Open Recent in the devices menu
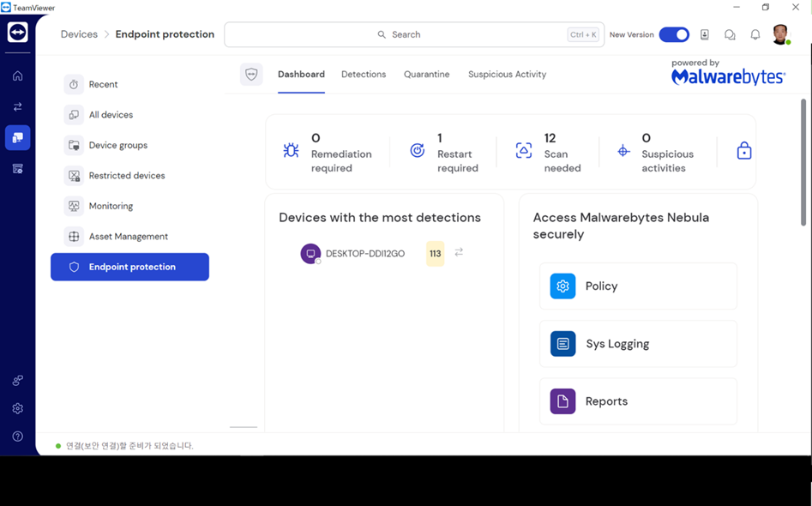 point(130,84)
